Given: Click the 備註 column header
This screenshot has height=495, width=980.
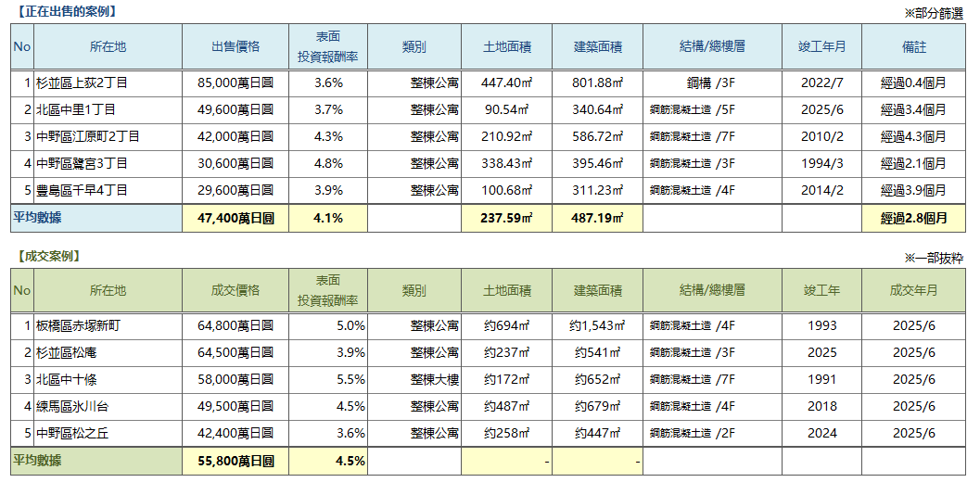Looking at the screenshot, I should pyautogui.click(x=913, y=46).
